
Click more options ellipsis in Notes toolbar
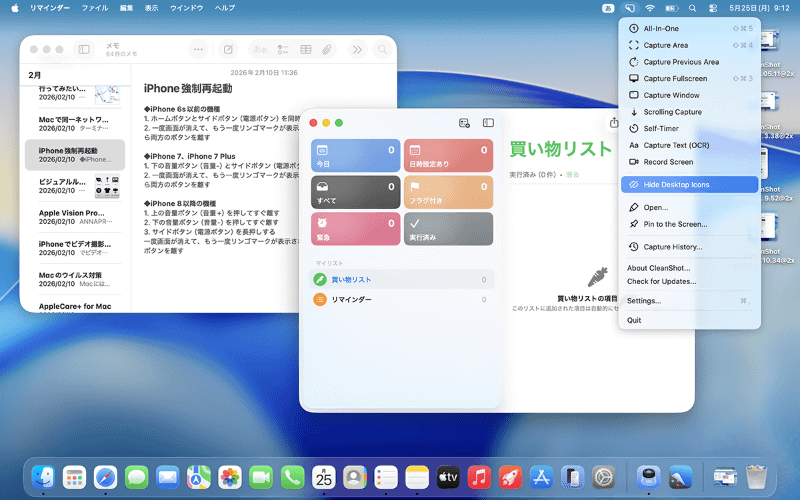click(x=198, y=49)
